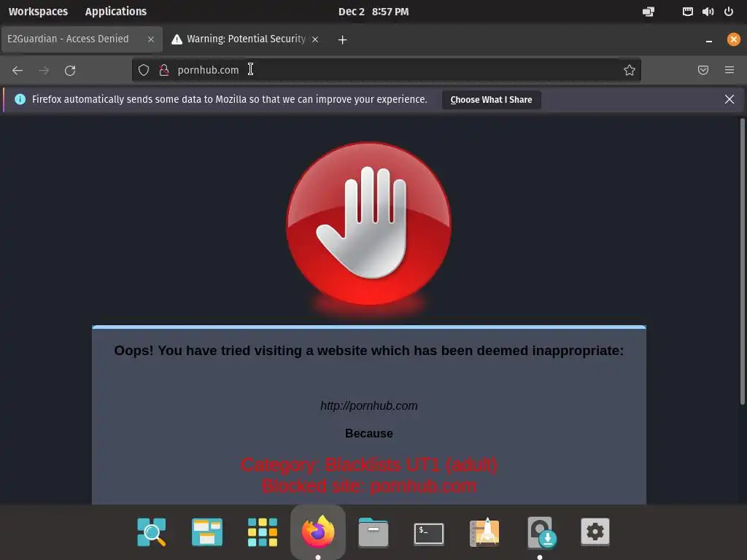Open the Applications menu
747x560 pixels.
(116, 12)
